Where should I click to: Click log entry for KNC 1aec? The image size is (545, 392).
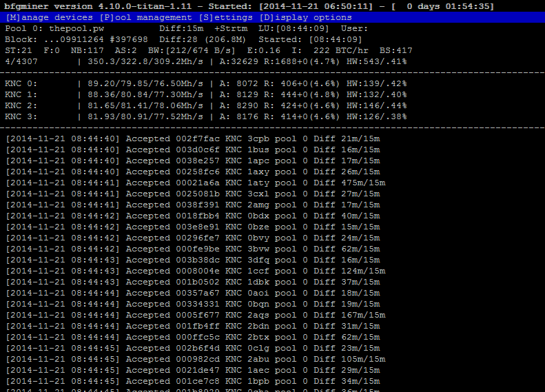click(193, 371)
